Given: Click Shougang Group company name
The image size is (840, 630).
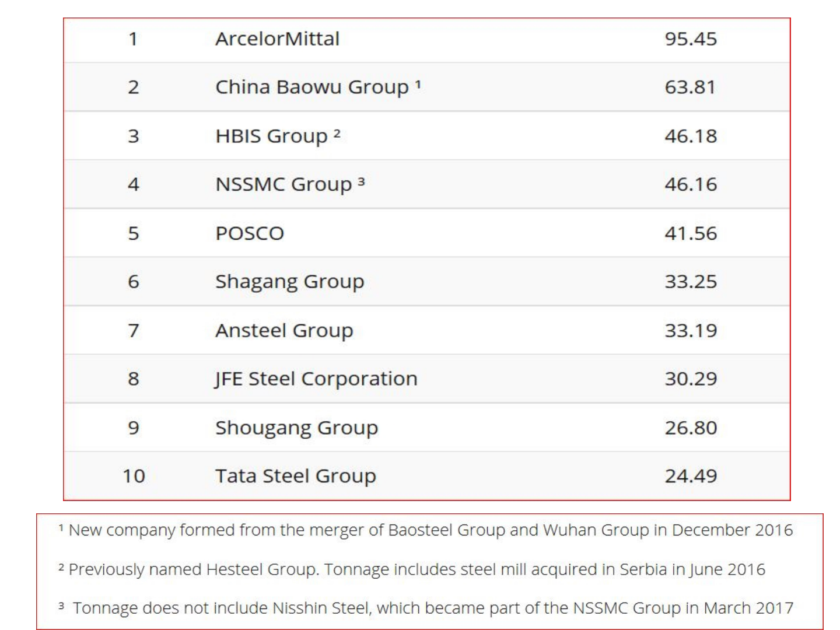Looking at the screenshot, I should coord(296,428).
